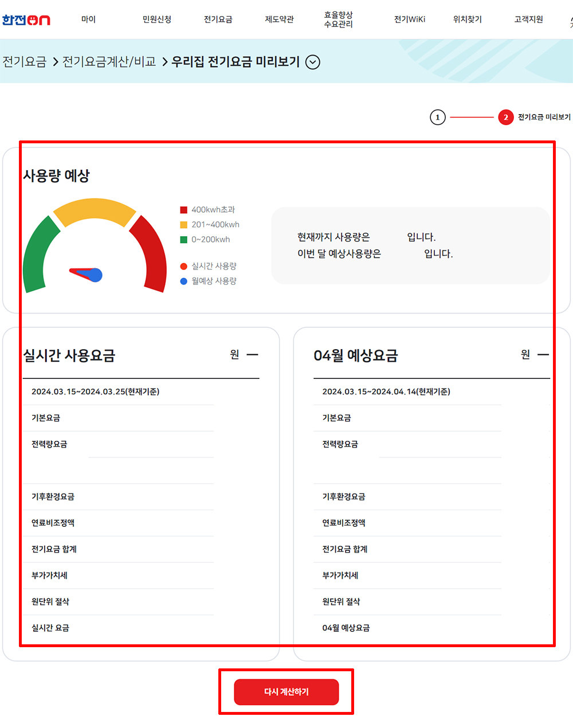Viewport: 573px width, 728px height.
Task: Click 기본요금 row in 04월 예상요금
Action: coord(407,418)
